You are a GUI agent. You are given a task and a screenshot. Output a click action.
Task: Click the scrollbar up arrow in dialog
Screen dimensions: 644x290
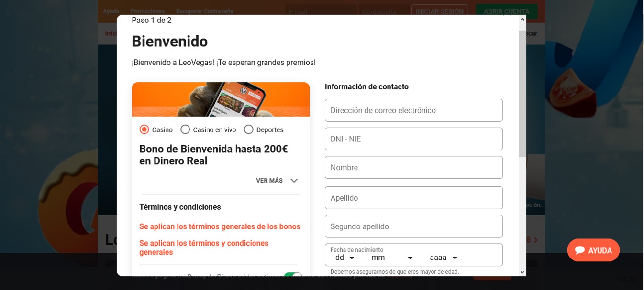(522, 20)
